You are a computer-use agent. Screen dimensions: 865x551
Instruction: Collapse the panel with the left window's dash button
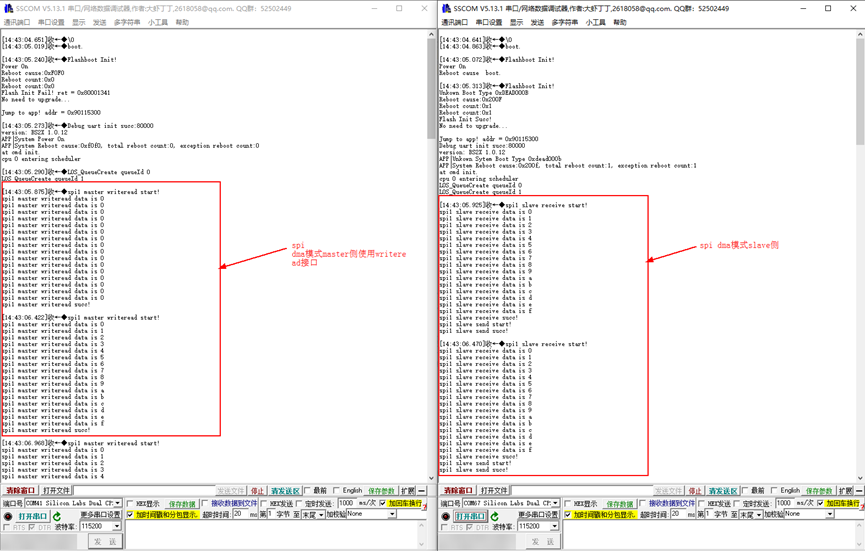pos(422,491)
